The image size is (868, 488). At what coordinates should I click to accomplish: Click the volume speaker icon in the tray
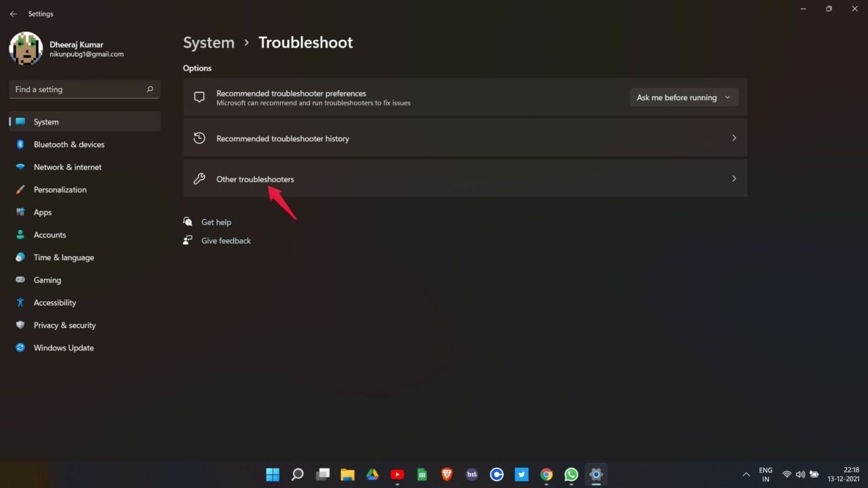pos(800,474)
